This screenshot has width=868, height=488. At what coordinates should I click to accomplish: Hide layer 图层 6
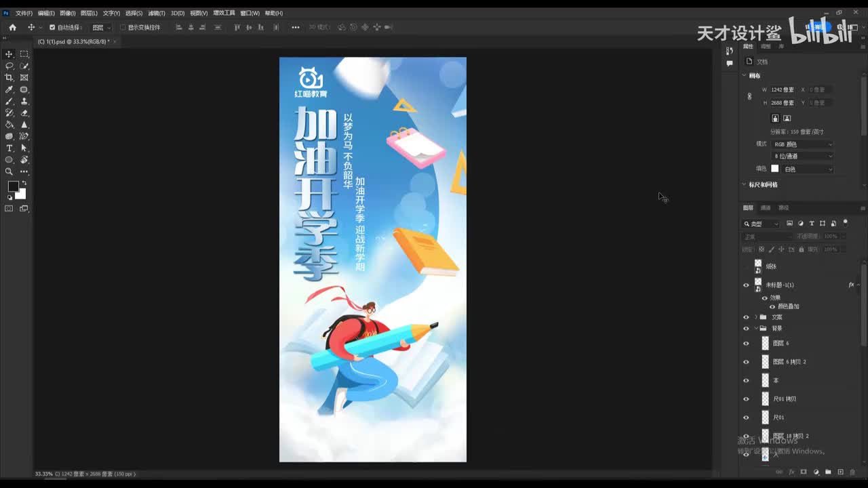pyautogui.click(x=746, y=344)
